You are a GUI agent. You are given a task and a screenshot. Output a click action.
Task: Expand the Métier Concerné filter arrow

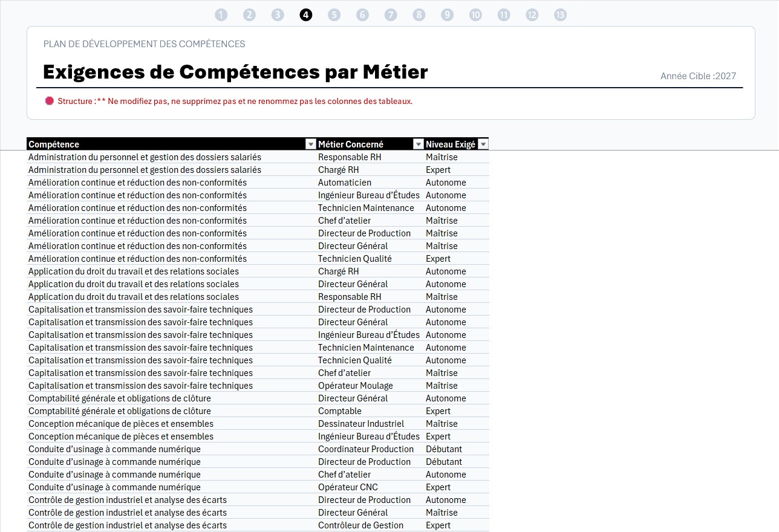(418, 144)
